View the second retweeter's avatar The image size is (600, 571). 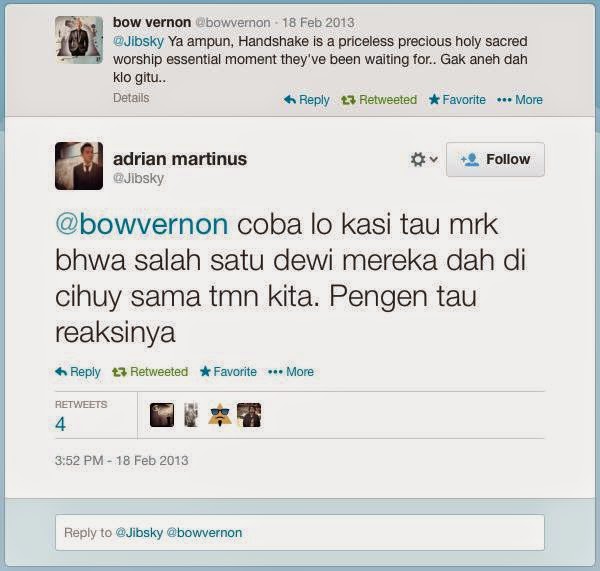[191, 415]
